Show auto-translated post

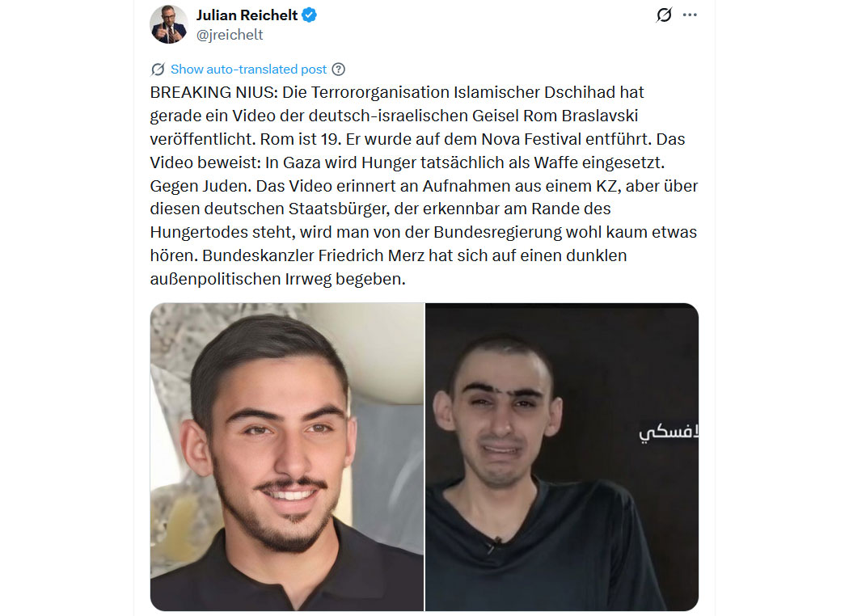(x=248, y=70)
